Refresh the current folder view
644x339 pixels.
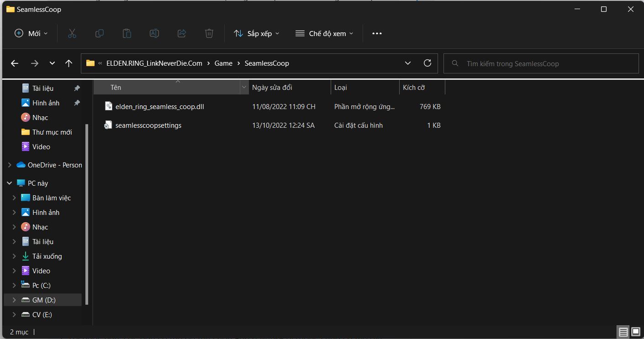pyautogui.click(x=428, y=63)
